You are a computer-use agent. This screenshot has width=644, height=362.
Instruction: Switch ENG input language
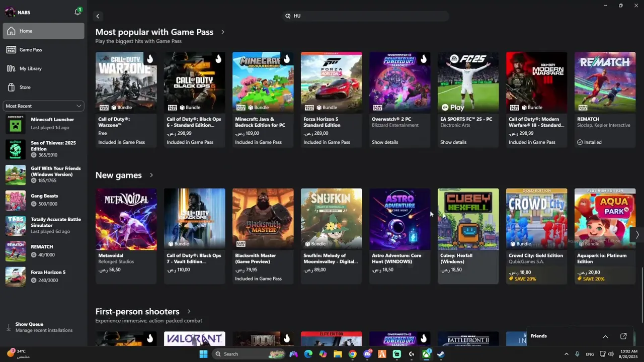590,354
